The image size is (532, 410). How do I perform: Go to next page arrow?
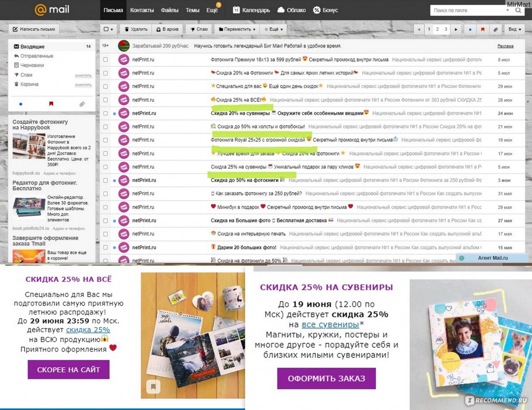click(x=456, y=29)
